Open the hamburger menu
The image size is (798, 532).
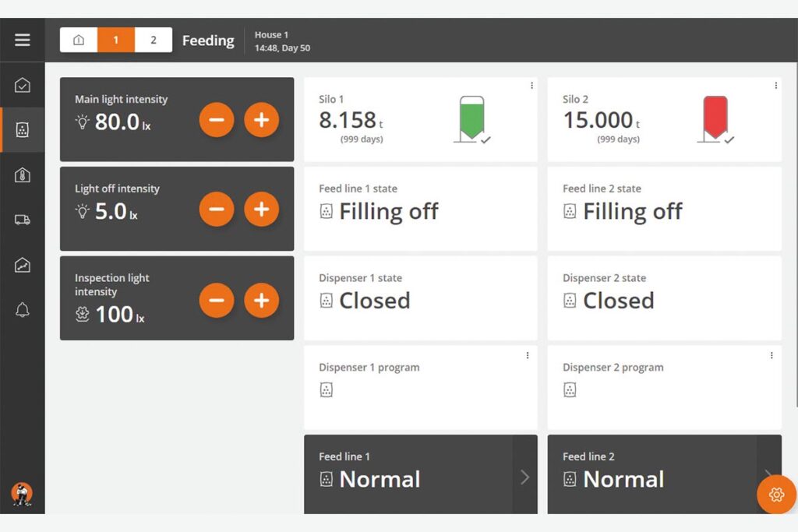23,40
